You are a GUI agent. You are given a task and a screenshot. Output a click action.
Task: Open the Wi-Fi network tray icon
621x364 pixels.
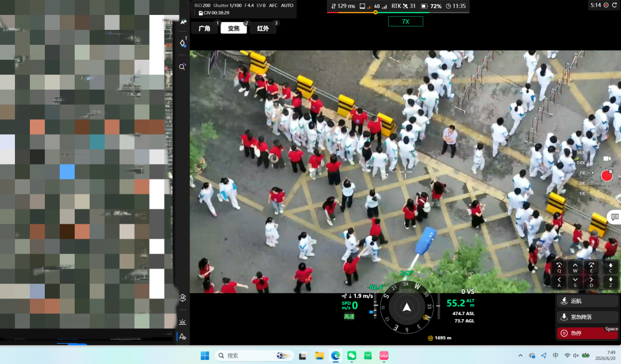point(567,356)
